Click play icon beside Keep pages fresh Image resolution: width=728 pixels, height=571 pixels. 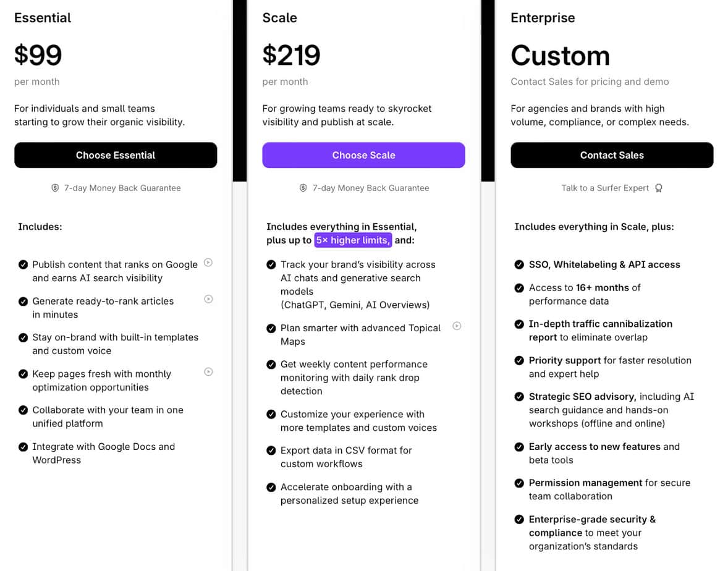(x=208, y=372)
